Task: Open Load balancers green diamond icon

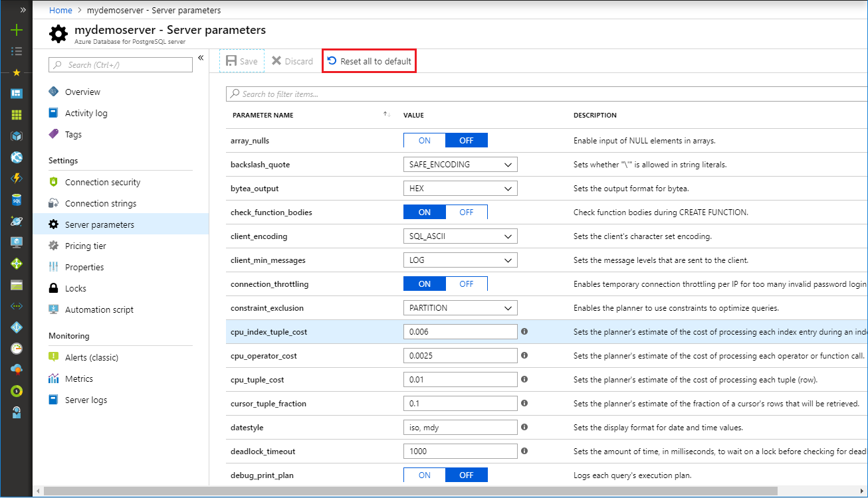Action: click(17, 264)
